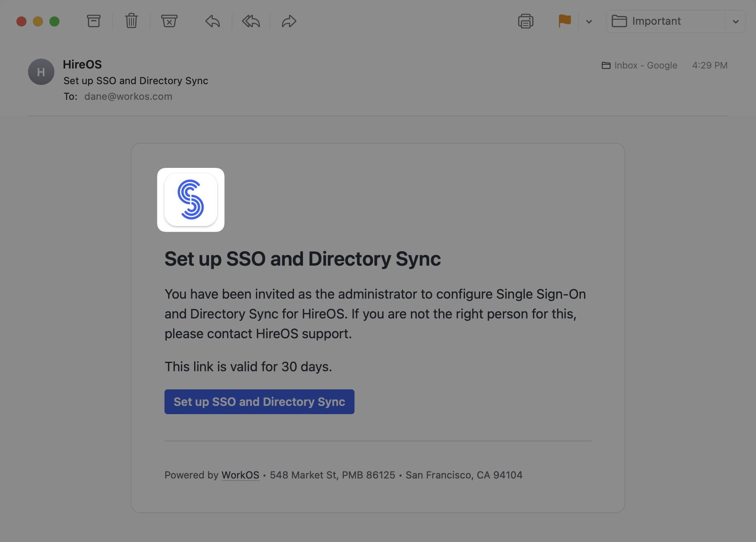Print the email message
756x542 pixels.
pos(526,21)
